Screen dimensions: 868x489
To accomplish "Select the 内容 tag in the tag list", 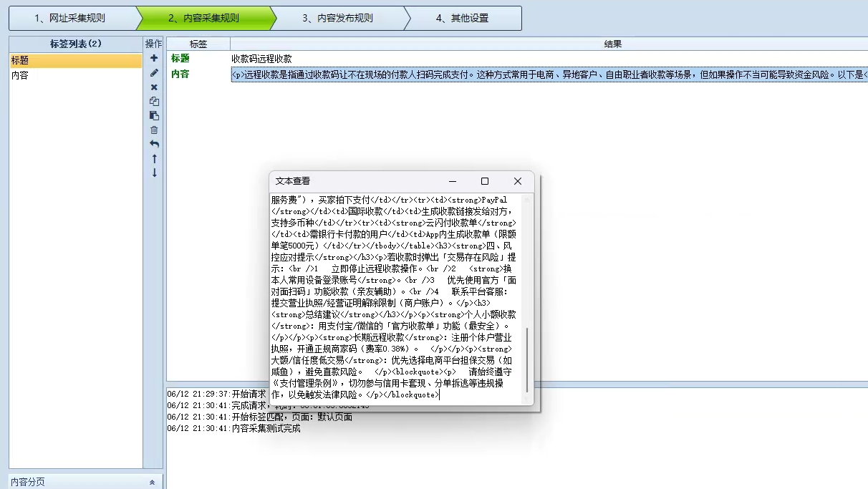I will [72, 74].
